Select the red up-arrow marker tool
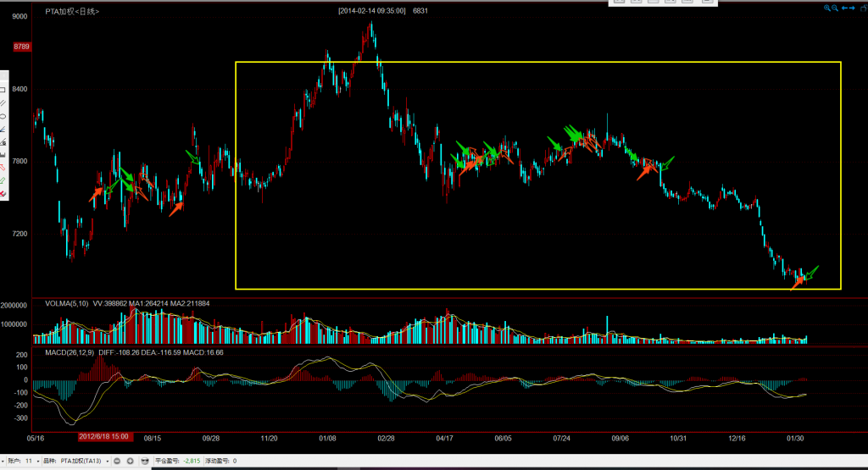Screen dimensions: 868x470 pos(3,168)
